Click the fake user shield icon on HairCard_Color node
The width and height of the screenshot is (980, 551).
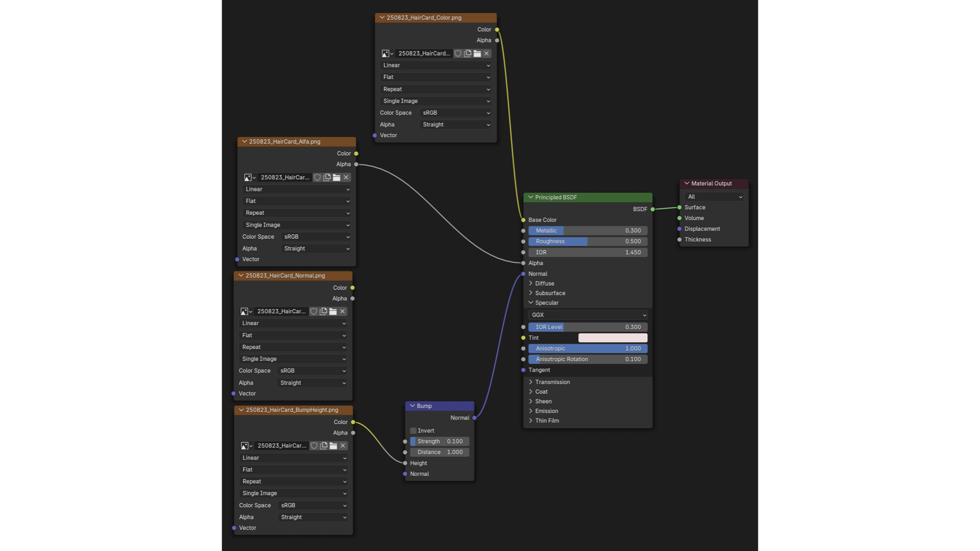point(458,54)
